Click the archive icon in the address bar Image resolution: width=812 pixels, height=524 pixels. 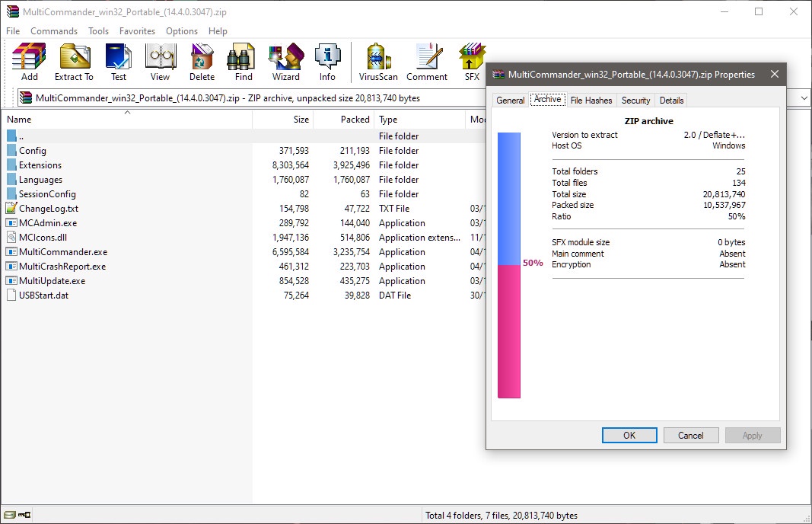tap(26, 97)
